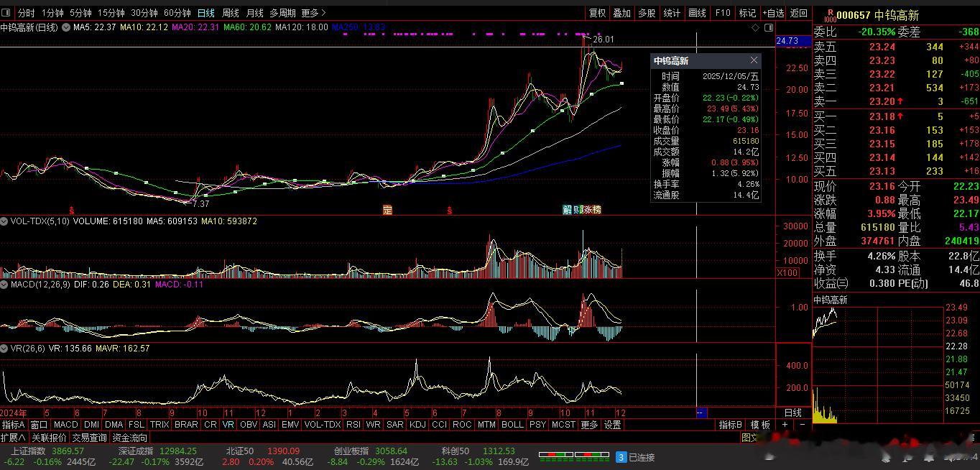
Task: Open 资金流向 capital flow tab
Action: pyautogui.click(x=130, y=438)
